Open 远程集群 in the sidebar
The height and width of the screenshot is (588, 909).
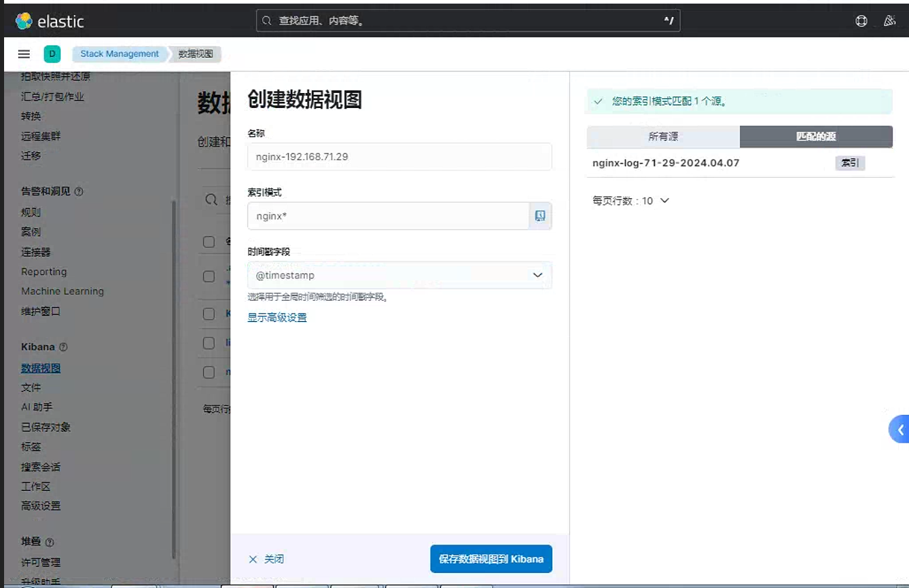41,136
